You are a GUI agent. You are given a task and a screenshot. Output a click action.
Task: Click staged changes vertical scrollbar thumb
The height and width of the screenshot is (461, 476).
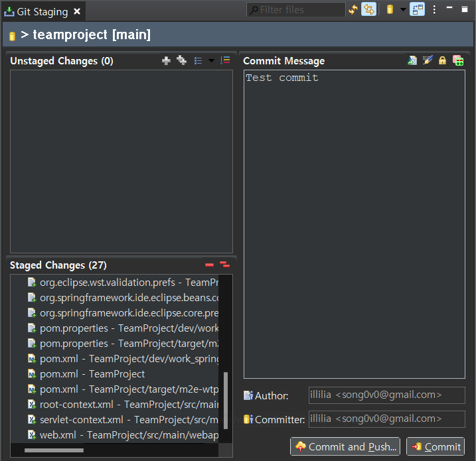[x=226, y=401]
